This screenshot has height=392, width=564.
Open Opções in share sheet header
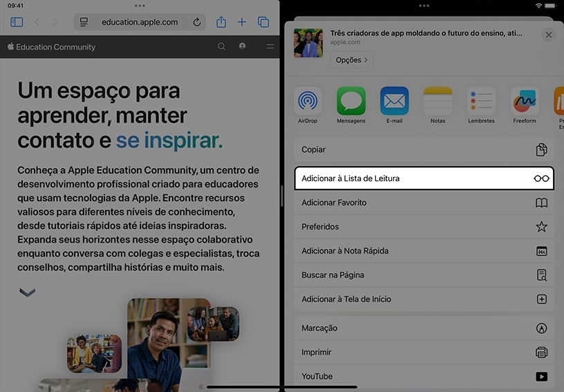(351, 60)
